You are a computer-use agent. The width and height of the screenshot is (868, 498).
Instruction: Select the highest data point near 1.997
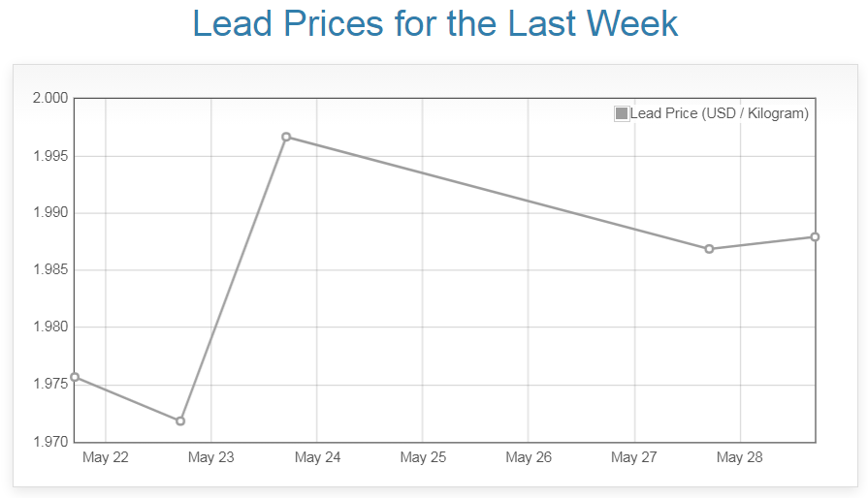click(x=286, y=137)
